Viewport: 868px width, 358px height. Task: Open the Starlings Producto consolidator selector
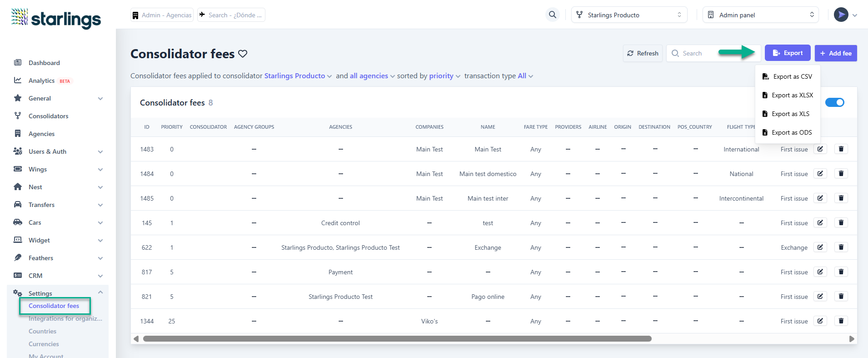coord(629,15)
